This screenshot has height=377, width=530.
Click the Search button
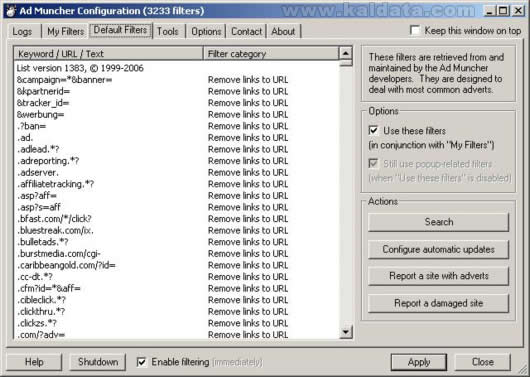tap(438, 222)
